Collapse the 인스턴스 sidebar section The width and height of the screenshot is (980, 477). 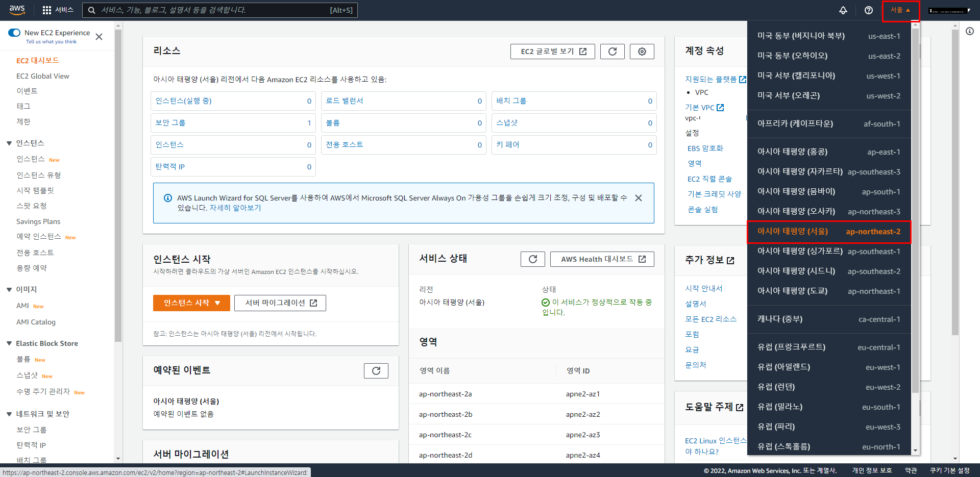tap(9, 143)
